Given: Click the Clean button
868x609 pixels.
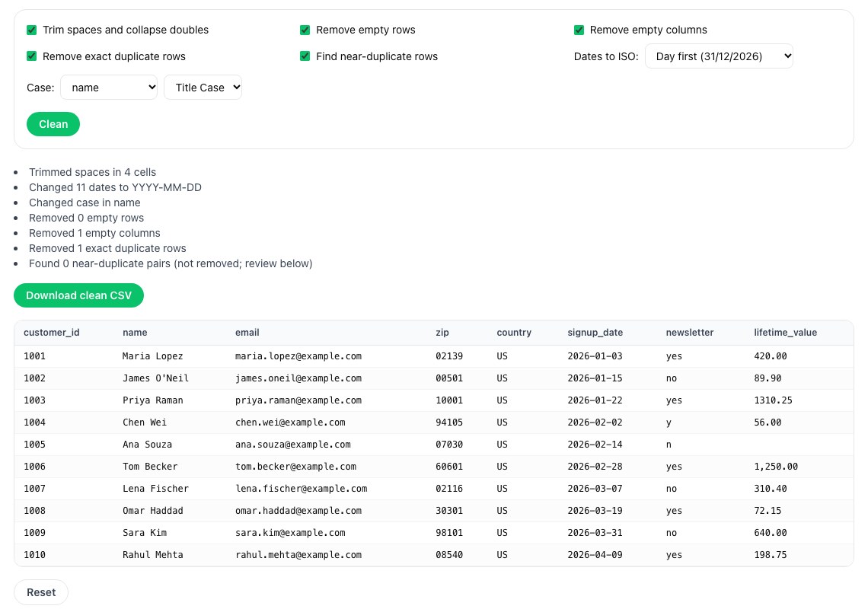Looking at the screenshot, I should tap(53, 124).
